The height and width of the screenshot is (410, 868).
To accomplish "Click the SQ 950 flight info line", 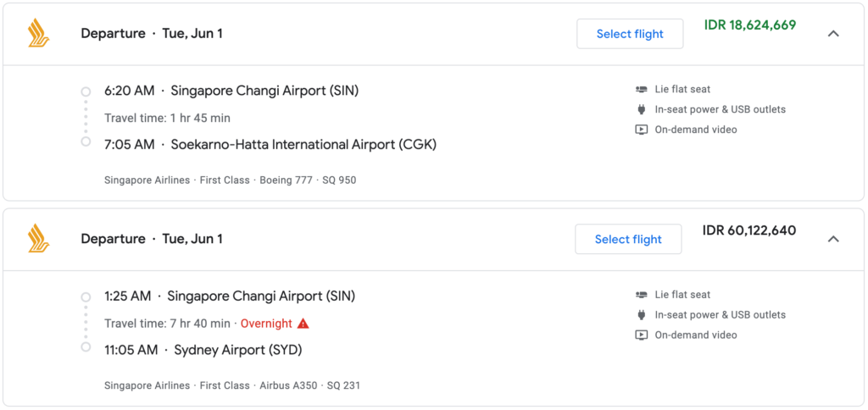I will (231, 180).
